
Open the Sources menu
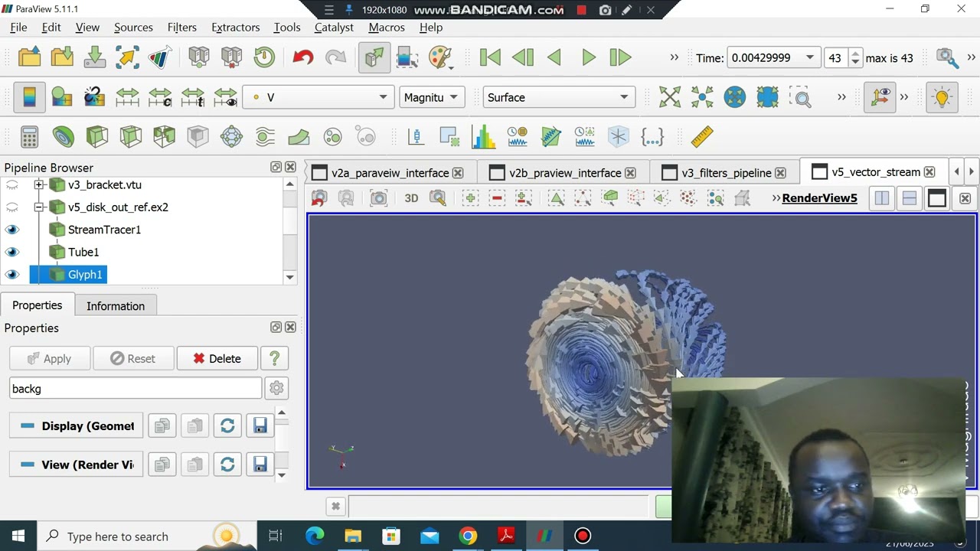point(133,28)
